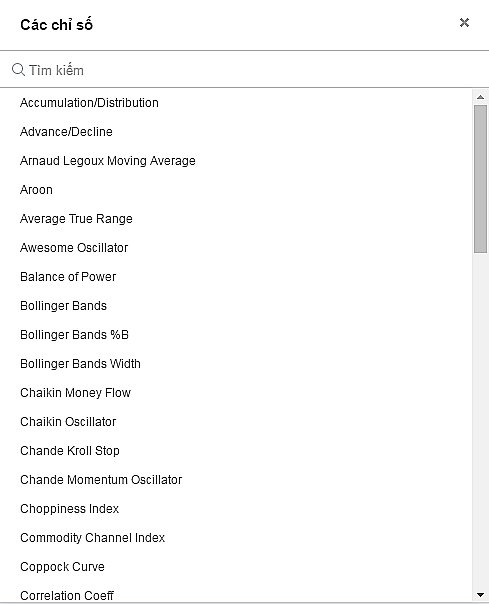489x604 pixels.
Task: Add Bollinger Bands indicator
Action: point(236,306)
